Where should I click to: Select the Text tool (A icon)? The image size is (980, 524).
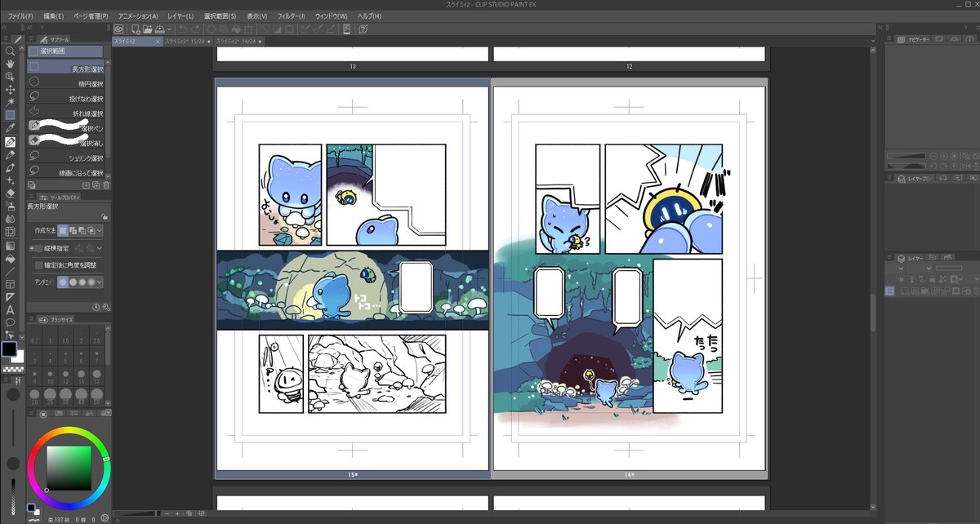click(x=11, y=309)
